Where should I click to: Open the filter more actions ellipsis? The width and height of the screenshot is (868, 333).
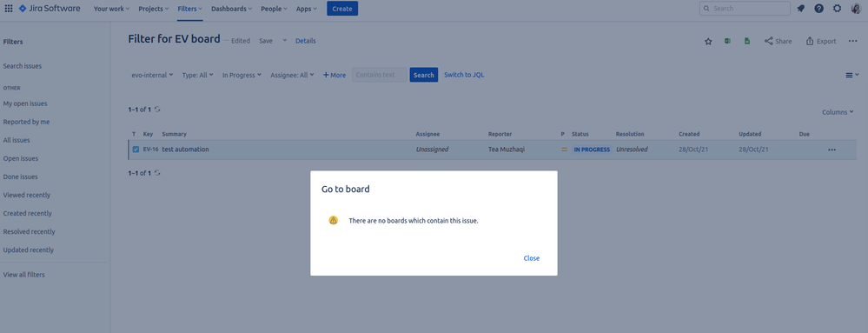(852, 41)
